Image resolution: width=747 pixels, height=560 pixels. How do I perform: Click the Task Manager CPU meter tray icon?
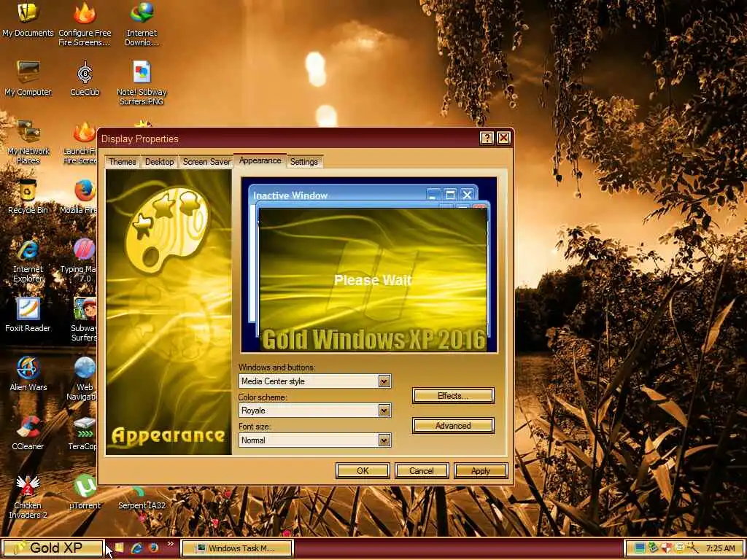coord(639,548)
